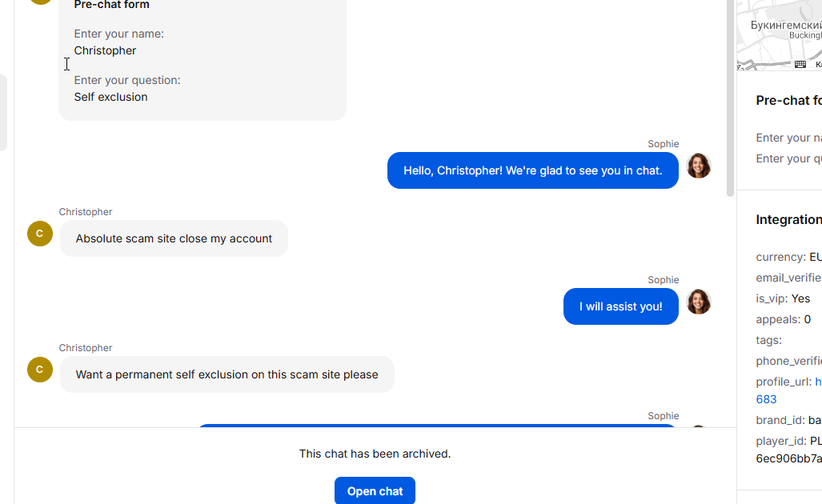Open the profile_url link ending in 683
Viewport: 822px width, 504px height.
pyautogui.click(x=766, y=399)
